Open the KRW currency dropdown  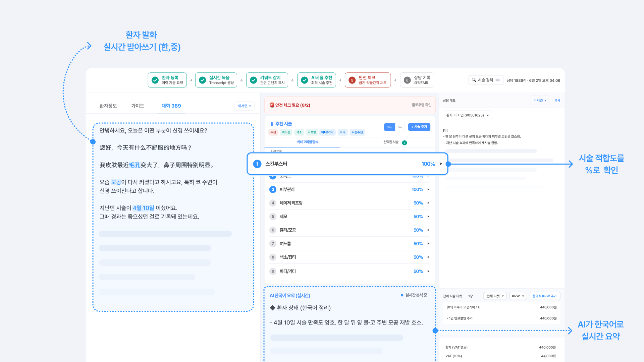518,296
